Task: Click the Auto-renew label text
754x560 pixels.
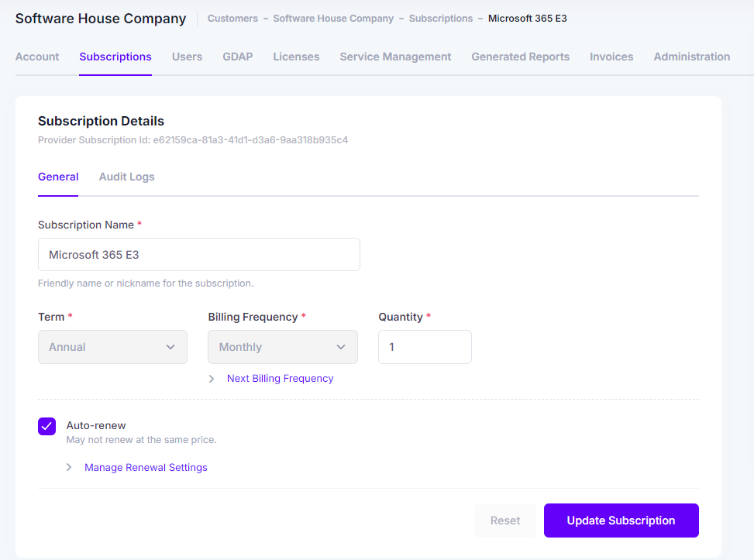Action: (x=96, y=425)
